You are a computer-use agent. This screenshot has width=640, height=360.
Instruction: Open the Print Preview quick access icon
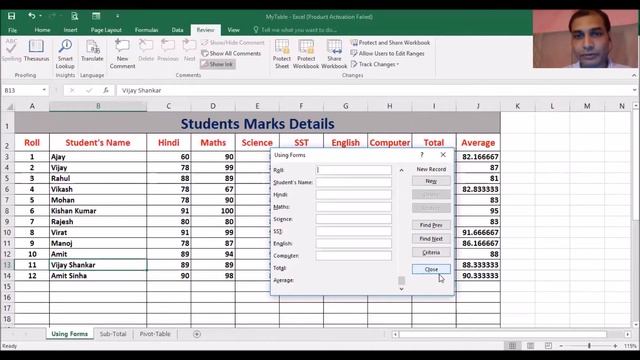click(x=75, y=16)
